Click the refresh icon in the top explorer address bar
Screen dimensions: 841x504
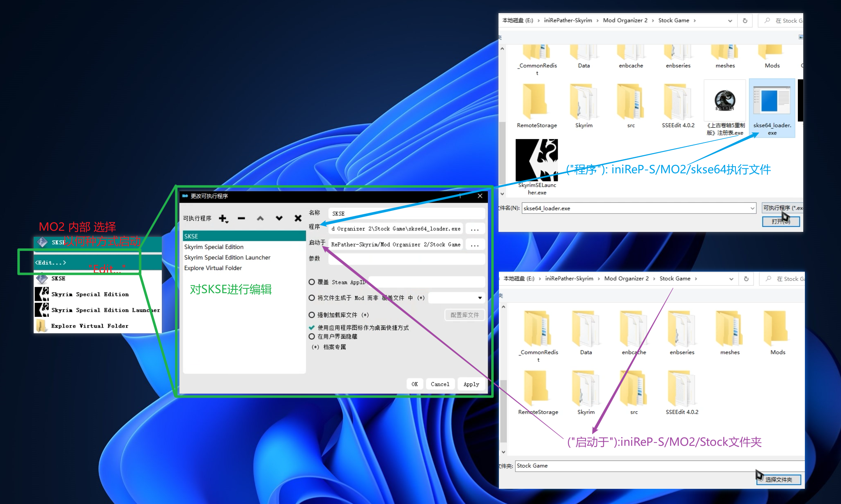[745, 21]
